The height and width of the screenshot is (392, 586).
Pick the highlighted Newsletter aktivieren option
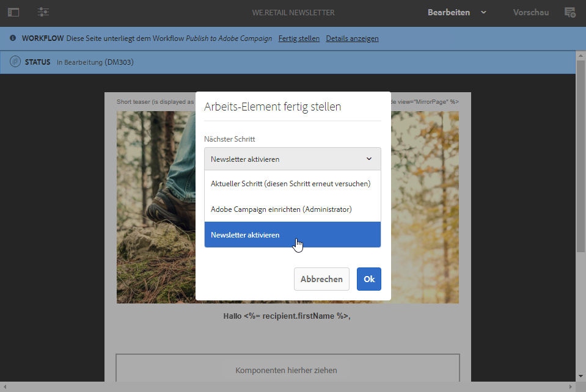pyautogui.click(x=293, y=235)
